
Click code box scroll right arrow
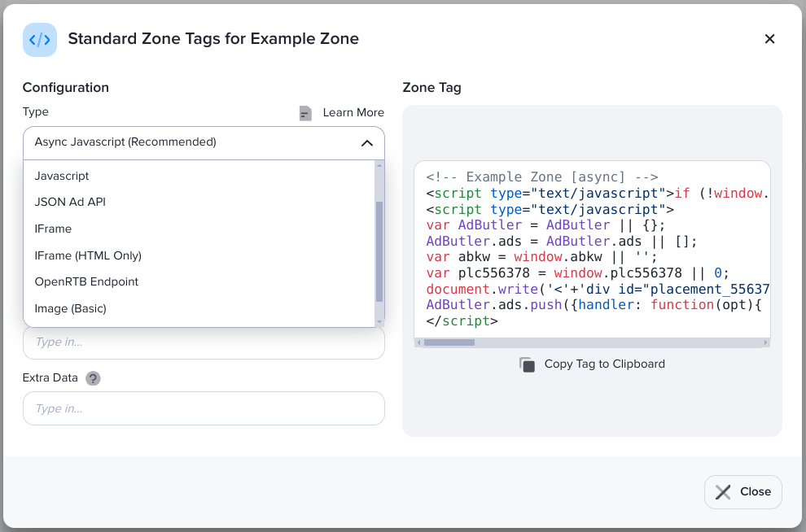click(765, 342)
